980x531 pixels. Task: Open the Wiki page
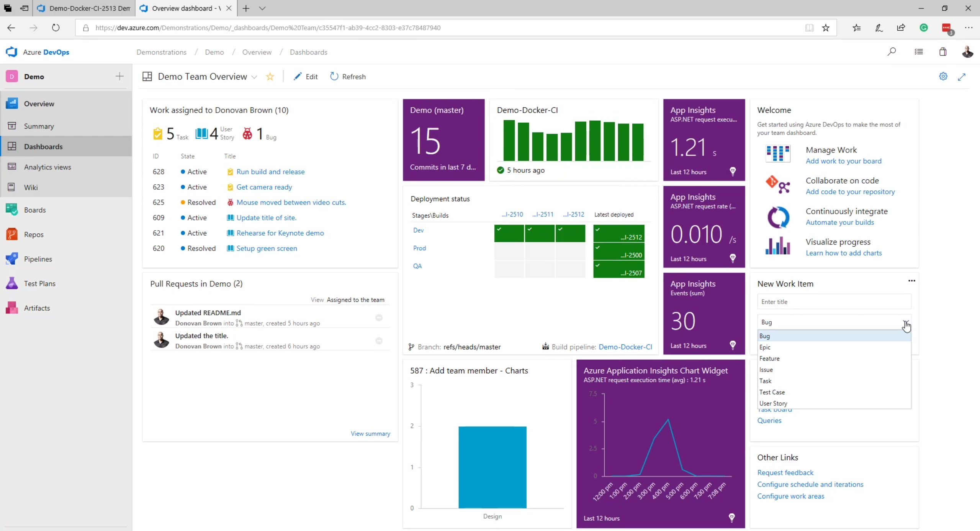(66, 187)
